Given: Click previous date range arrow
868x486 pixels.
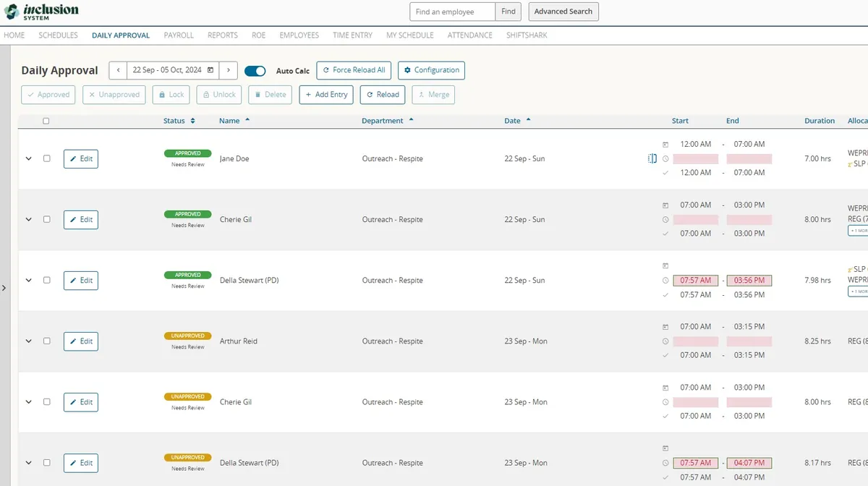Looking at the screenshot, I should (118, 70).
